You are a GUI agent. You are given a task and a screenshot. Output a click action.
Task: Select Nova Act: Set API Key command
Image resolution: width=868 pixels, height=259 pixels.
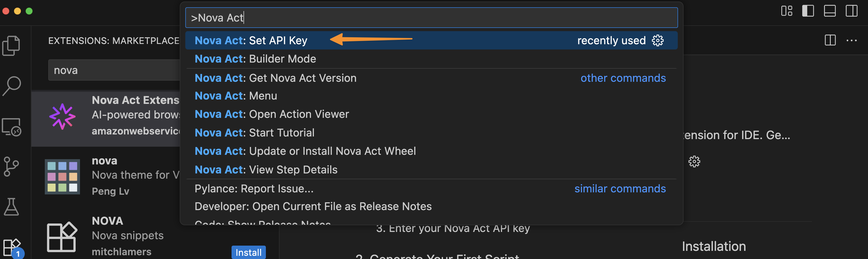(x=251, y=40)
